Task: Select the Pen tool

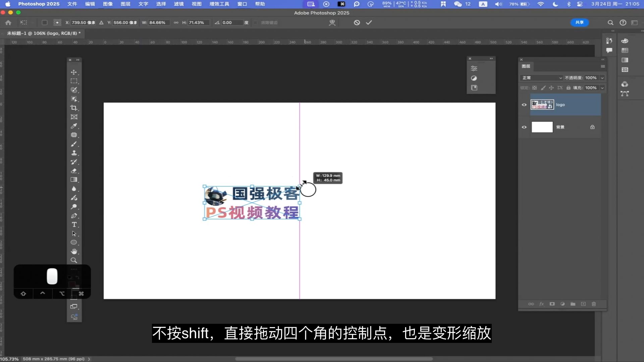Action: coord(74,216)
